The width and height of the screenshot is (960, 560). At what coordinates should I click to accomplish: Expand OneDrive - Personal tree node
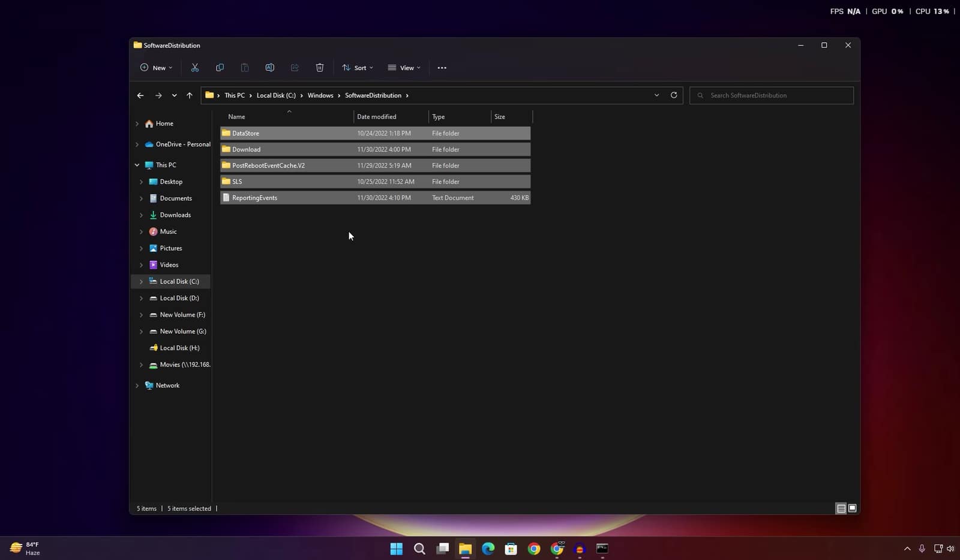[x=137, y=144]
